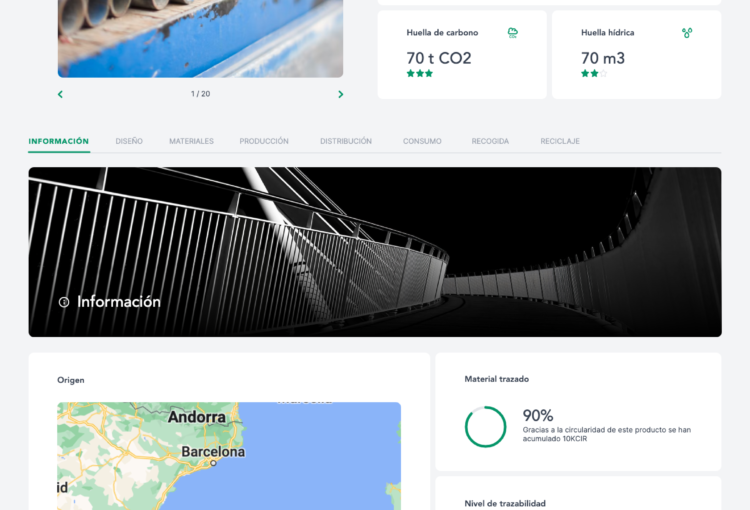
Task: Go to previous image with left arrow
Action: pyautogui.click(x=60, y=94)
